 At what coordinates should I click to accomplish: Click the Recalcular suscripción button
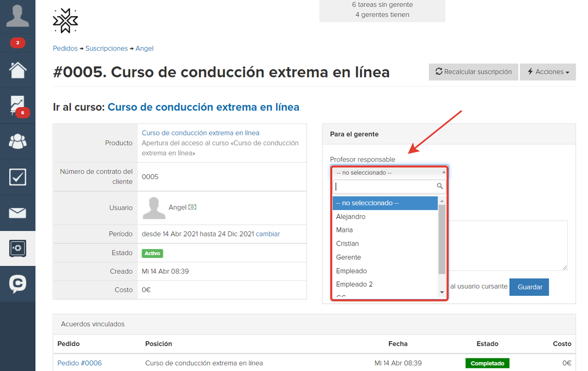click(473, 72)
